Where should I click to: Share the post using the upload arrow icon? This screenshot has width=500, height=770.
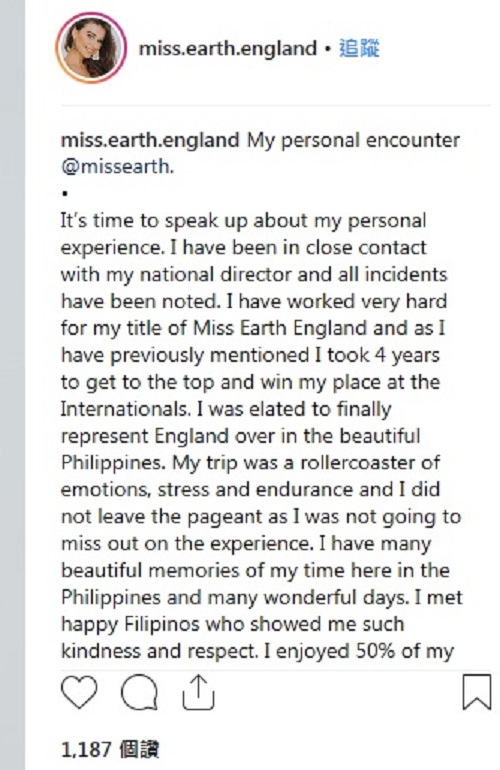click(198, 692)
